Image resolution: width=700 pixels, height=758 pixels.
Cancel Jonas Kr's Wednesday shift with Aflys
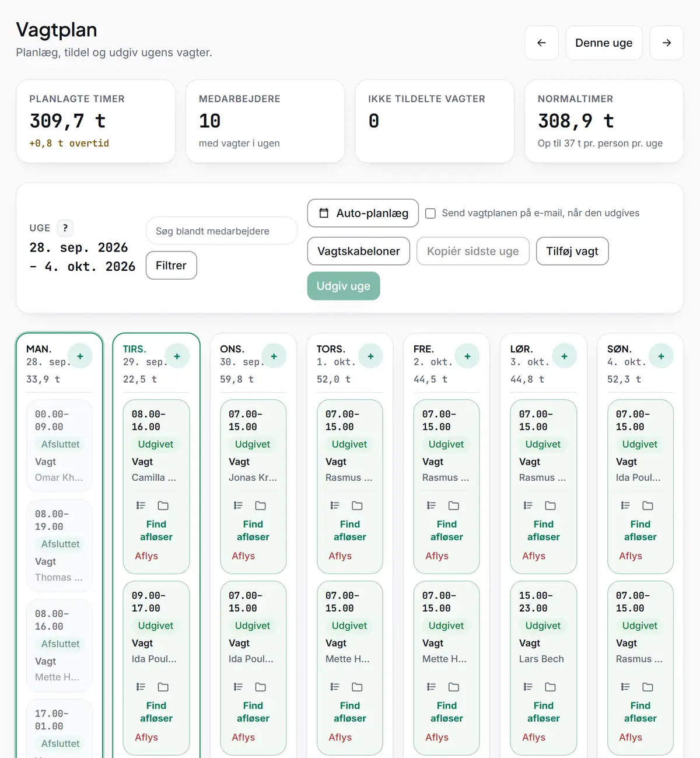click(243, 556)
